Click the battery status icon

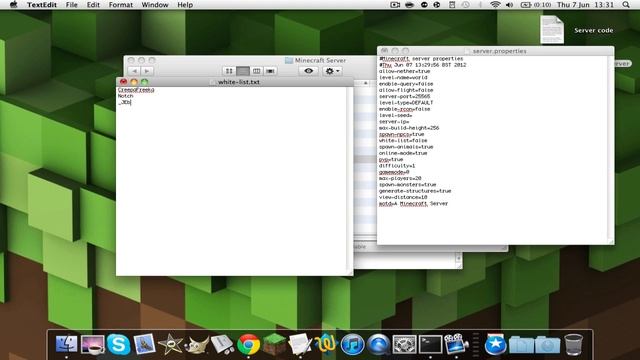(x=526, y=5)
